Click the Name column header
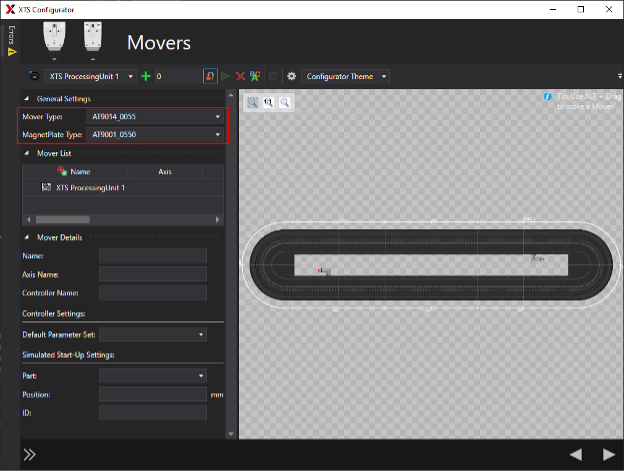 (x=75, y=172)
